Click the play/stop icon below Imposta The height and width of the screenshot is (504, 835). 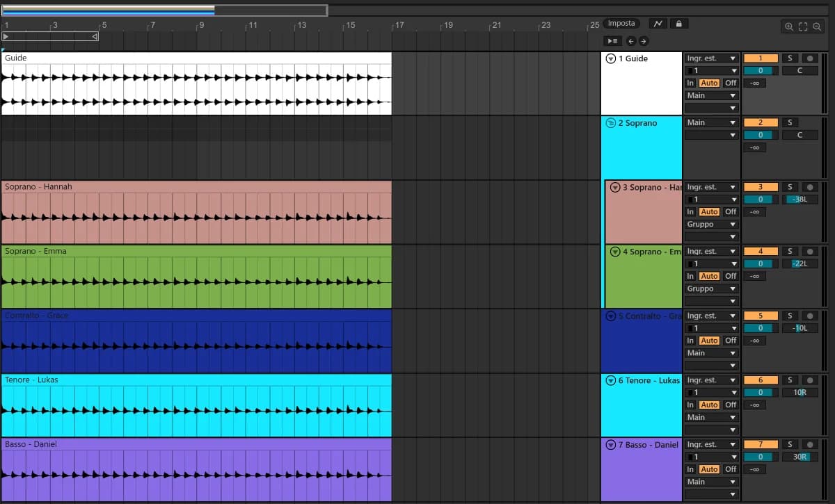click(612, 41)
